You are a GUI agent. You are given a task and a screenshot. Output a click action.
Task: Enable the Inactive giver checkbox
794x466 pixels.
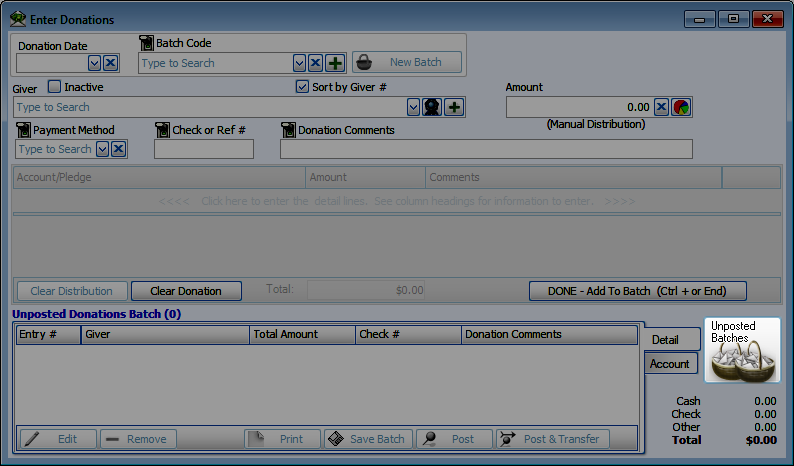click(55, 87)
